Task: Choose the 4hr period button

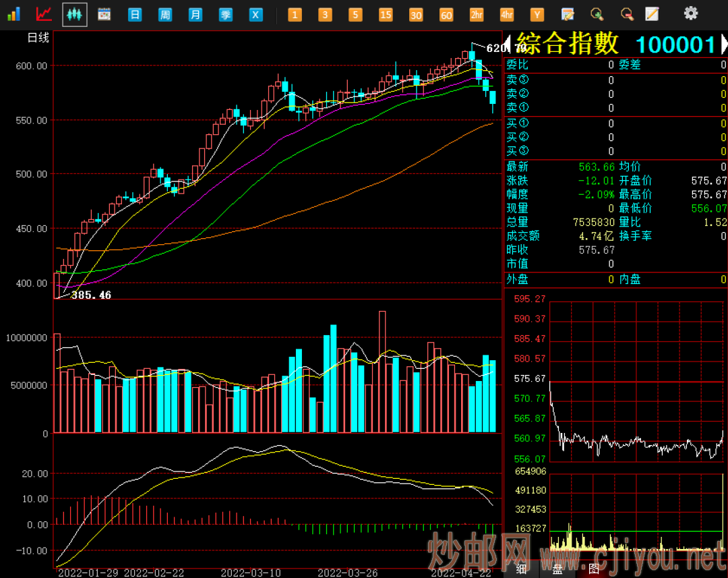Action: click(x=507, y=14)
